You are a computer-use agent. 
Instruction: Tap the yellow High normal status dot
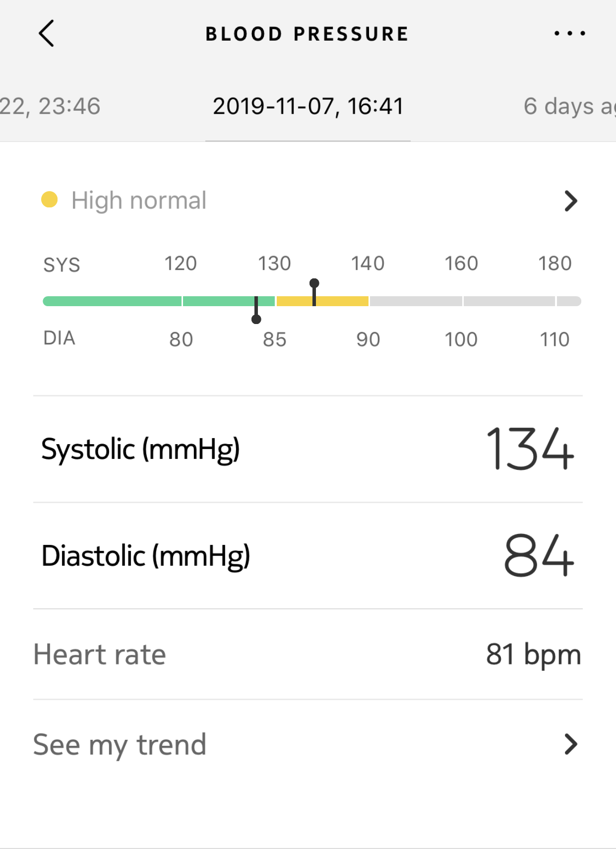(x=50, y=200)
